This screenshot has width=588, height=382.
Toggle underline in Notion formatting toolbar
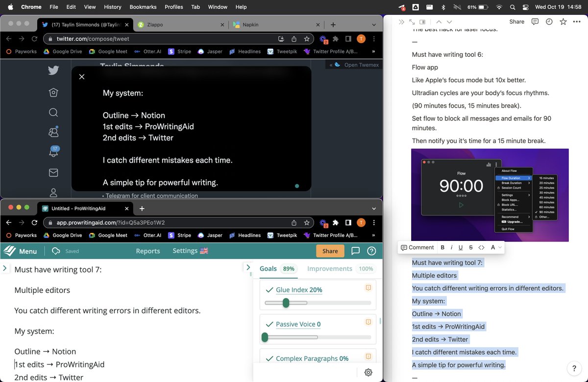461,247
